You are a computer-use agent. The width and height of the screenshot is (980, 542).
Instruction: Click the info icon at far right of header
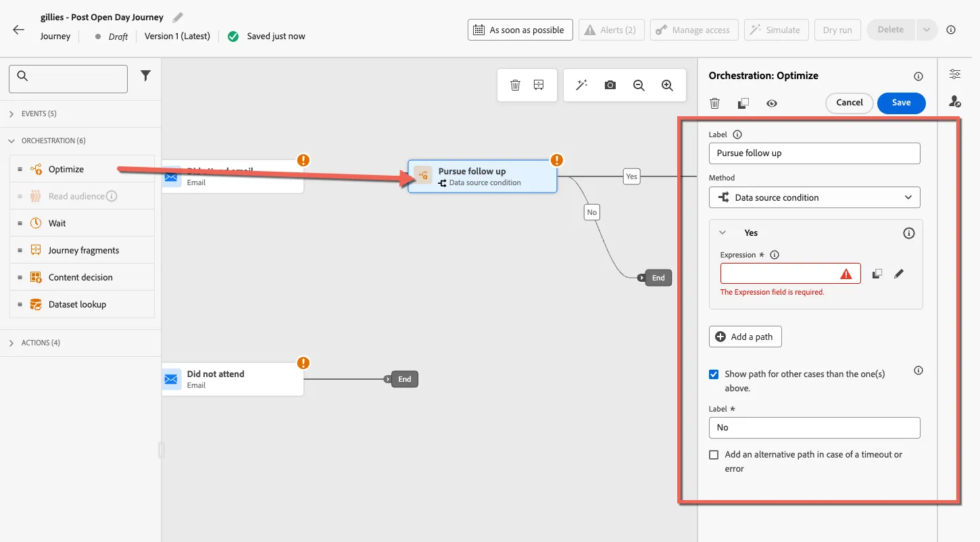tap(951, 30)
